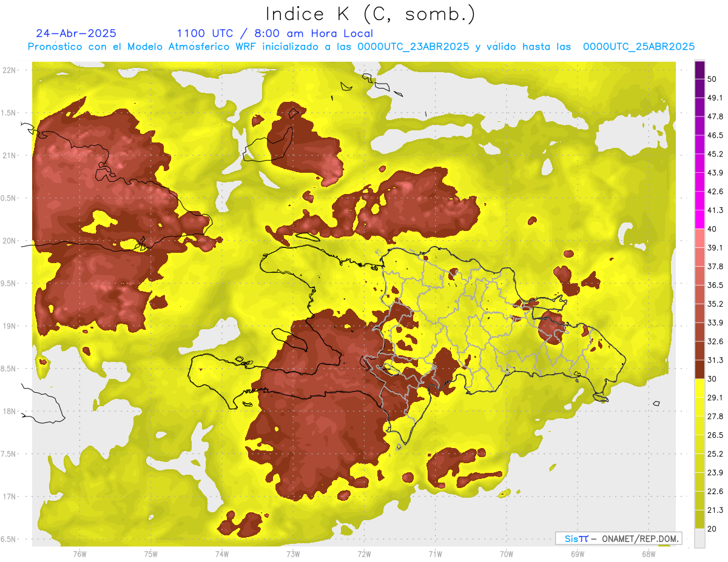Click the colorbar value '47.8'
This screenshot has width=728, height=562.
[715, 116]
